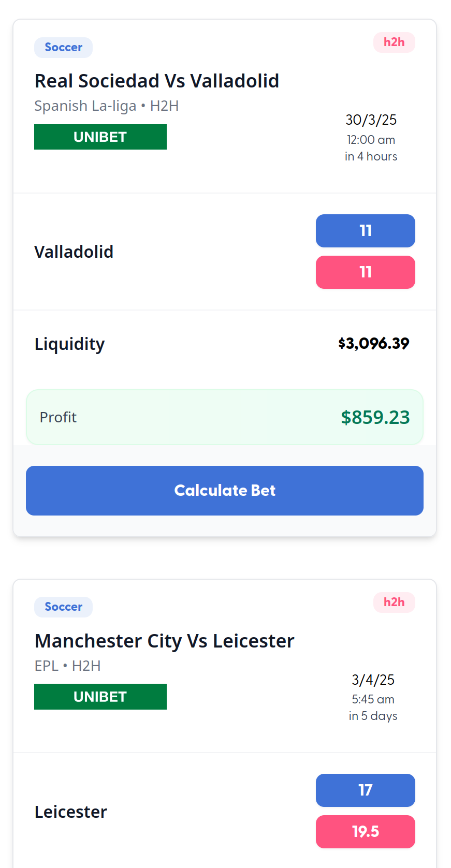The image size is (451, 868).
Task: Open the Real Sociedad Vs Valladolid match title
Action: (157, 81)
